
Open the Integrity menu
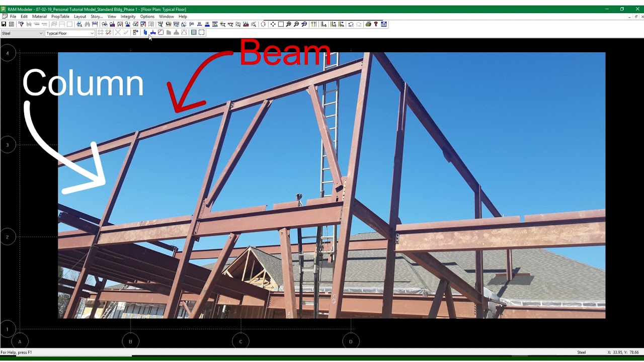coord(128,17)
